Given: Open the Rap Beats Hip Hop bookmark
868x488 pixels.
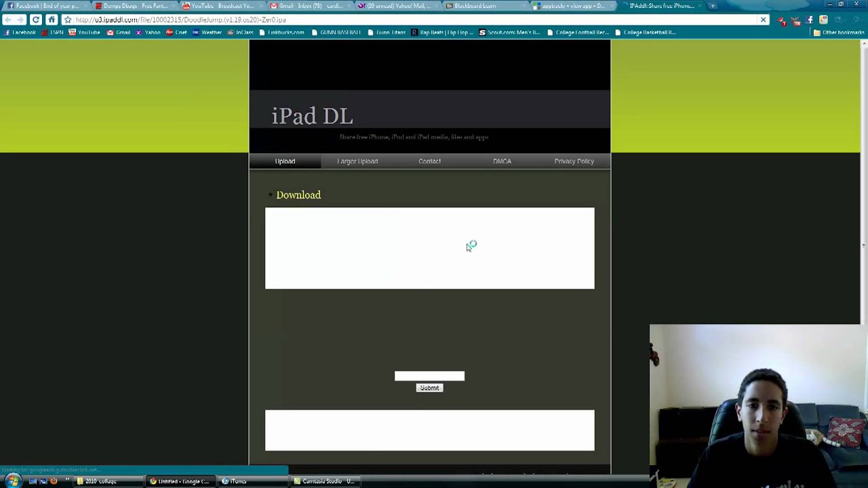Looking at the screenshot, I should pyautogui.click(x=442, y=33).
